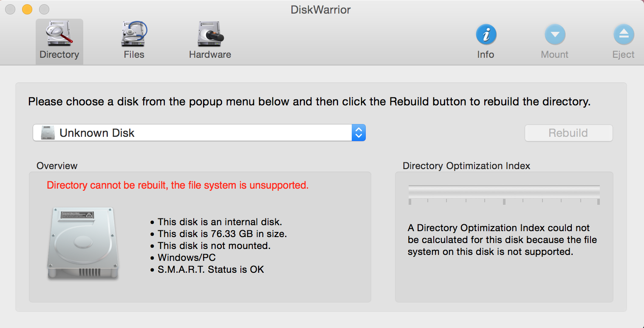Open the Unknown Disk popup menu
Viewport: 644px width, 328px height.
coord(191,133)
